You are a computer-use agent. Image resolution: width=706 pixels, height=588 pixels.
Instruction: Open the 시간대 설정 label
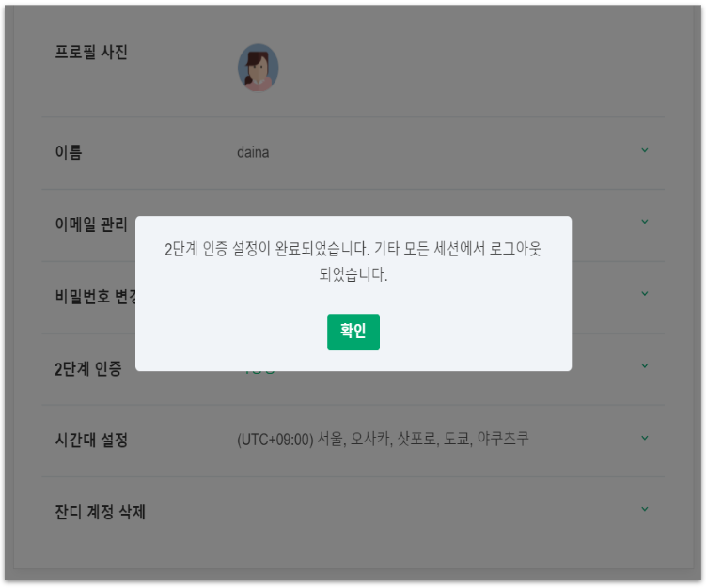tap(91, 440)
